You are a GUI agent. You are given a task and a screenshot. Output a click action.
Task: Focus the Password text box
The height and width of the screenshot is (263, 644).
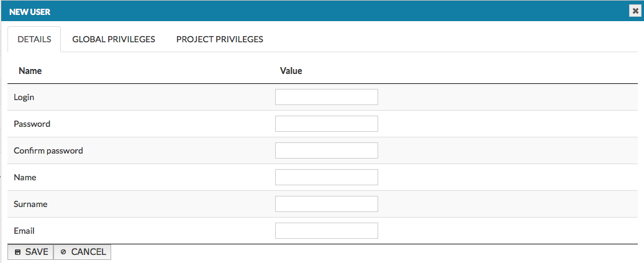326,124
